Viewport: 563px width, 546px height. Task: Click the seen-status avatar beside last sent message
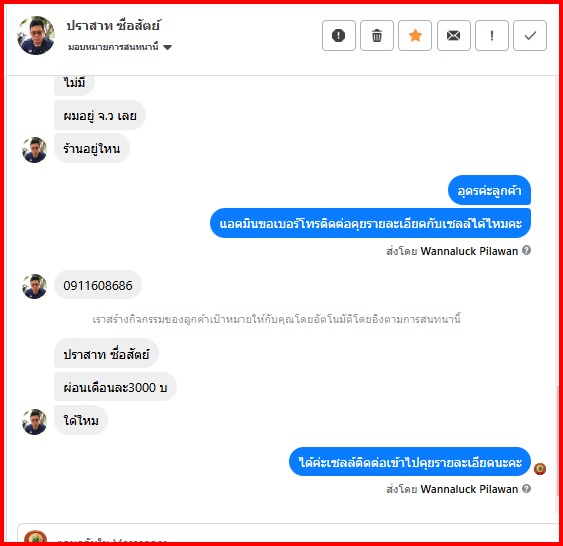(540, 469)
